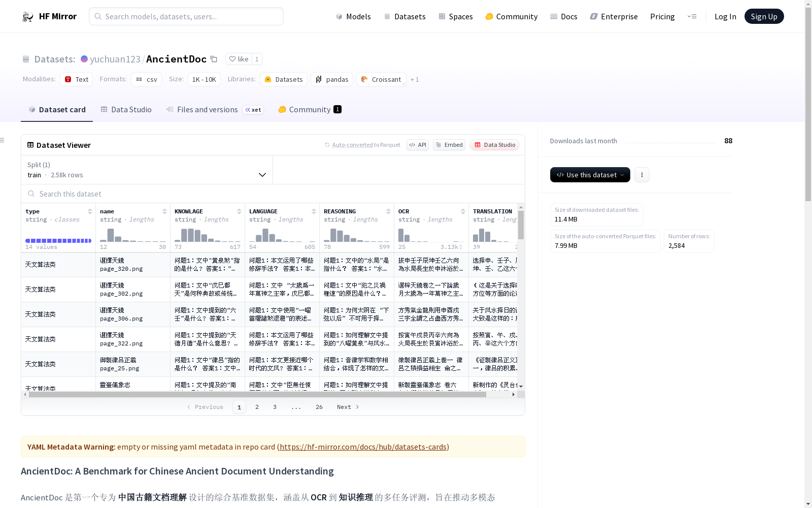
Task: Go to page 2 of the dataset
Action: pyautogui.click(x=257, y=407)
